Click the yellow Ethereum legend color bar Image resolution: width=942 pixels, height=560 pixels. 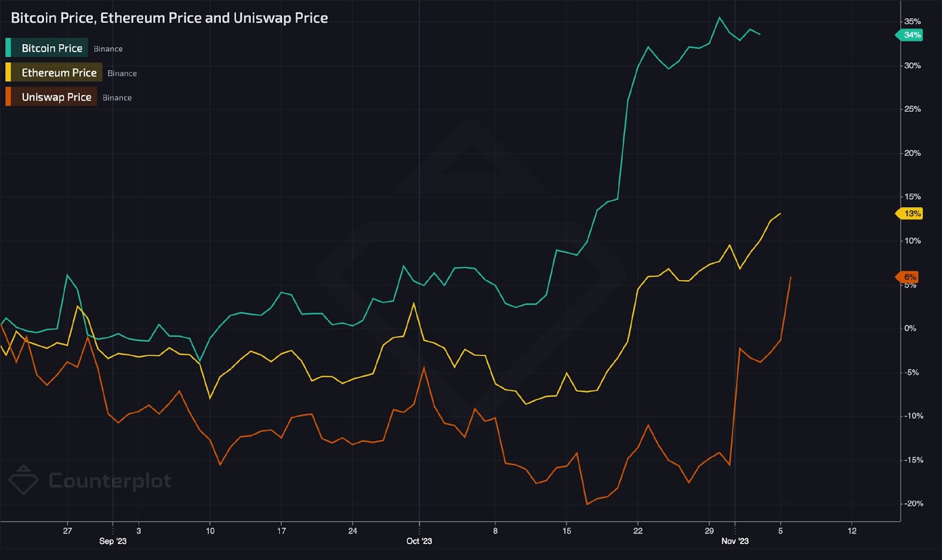click(8, 72)
